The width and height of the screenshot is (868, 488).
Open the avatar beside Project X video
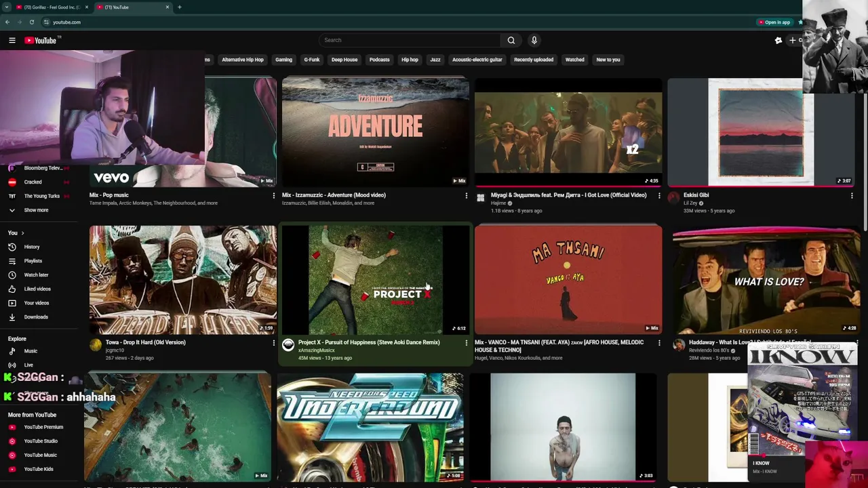pyautogui.click(x=288, y=346)
